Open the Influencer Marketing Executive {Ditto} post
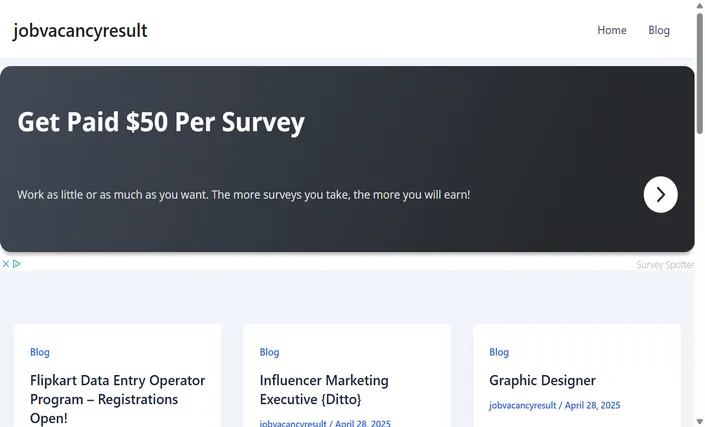Viewport: 705px width, 427px height. pyautogui.click(x=324, y=390)
